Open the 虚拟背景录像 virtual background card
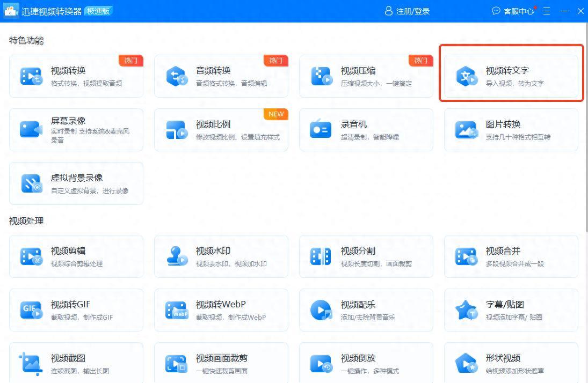This screenshot has width=588, height=383. point(76,183)
